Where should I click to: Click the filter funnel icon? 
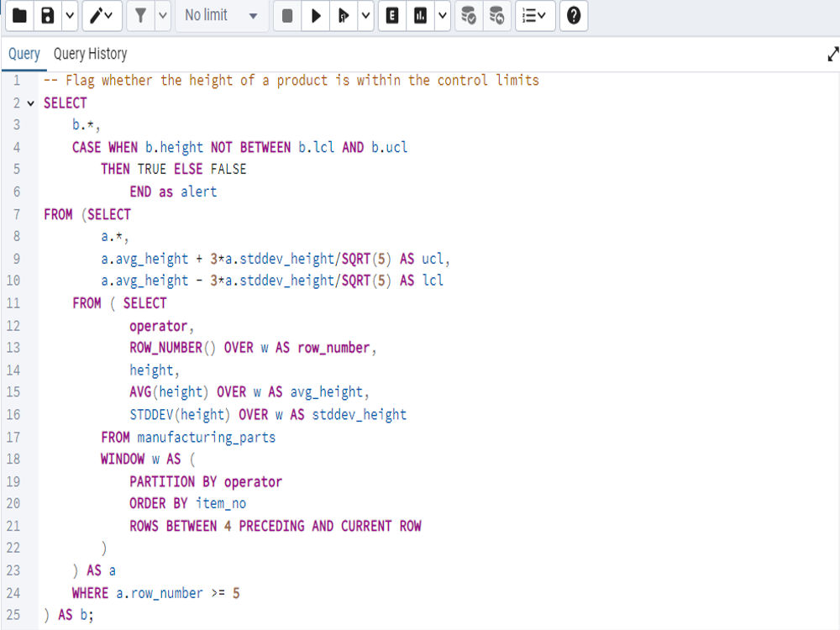tap(141, 15)
